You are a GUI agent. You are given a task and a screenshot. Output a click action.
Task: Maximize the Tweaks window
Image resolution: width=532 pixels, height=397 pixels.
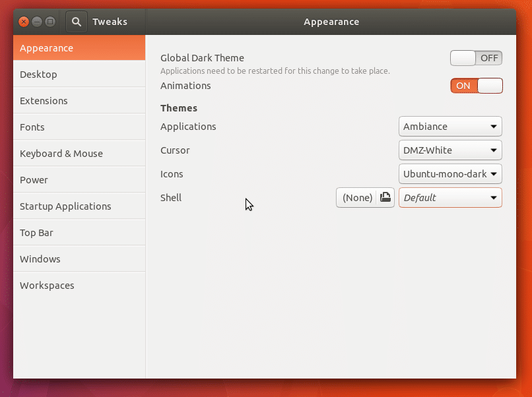[x=50, y=22]
